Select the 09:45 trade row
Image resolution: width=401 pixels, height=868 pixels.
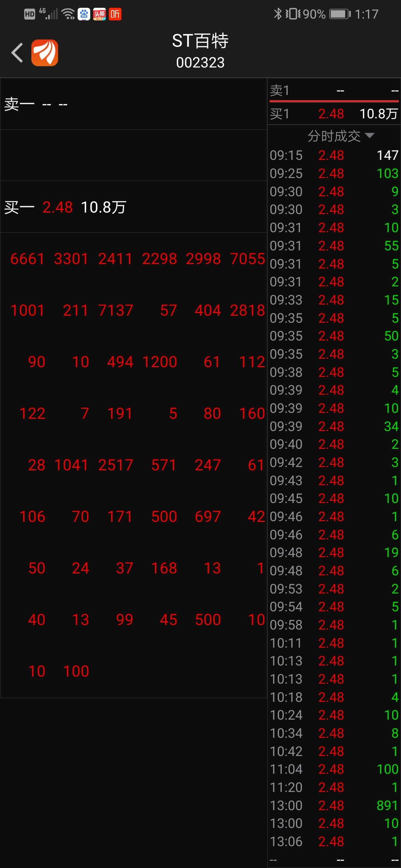click(334, 498)
